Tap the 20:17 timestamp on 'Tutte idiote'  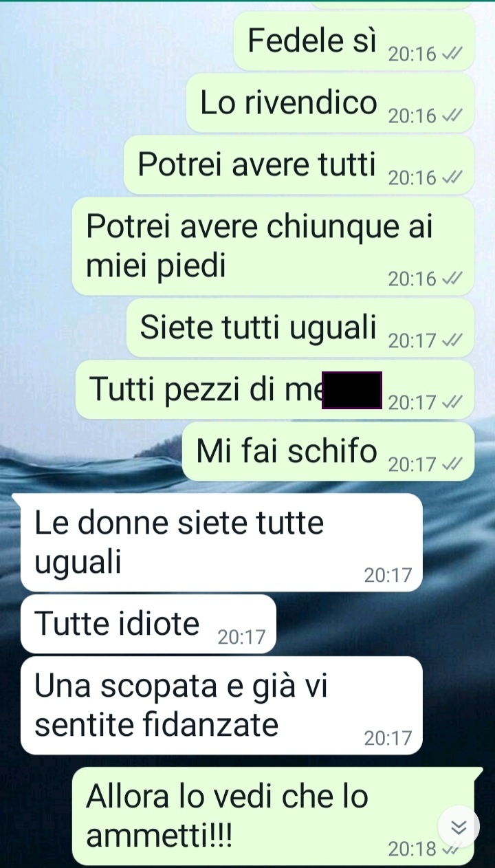pos(241,638)
